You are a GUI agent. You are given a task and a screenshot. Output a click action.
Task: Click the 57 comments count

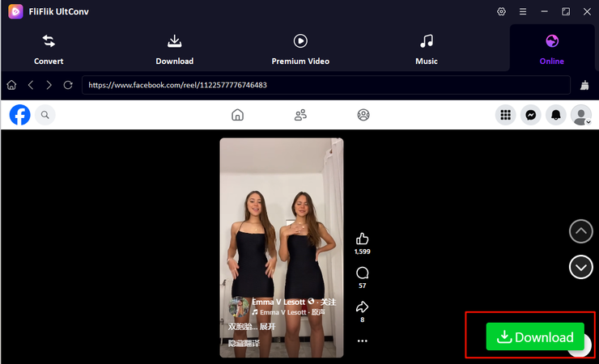pyautogui.click(x=362, y=286)
